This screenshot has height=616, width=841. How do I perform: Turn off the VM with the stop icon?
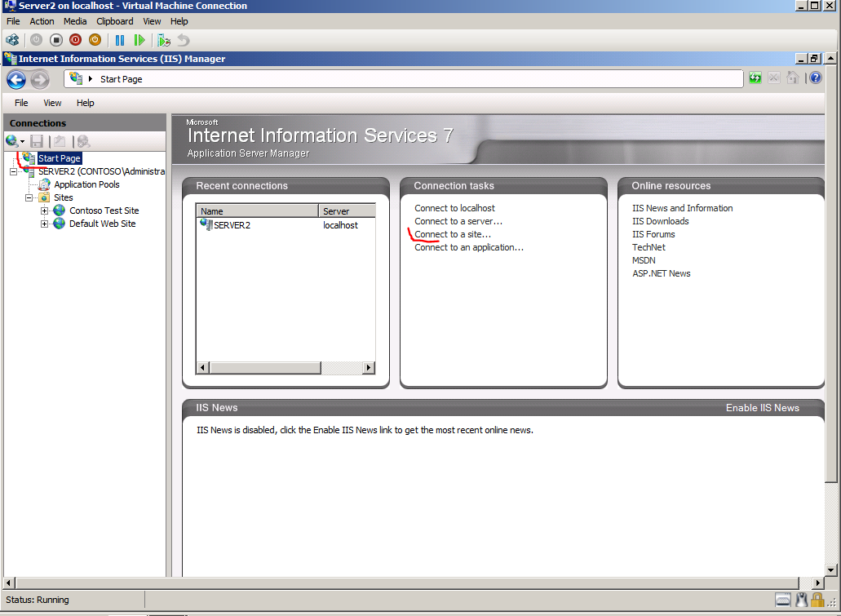pos(55,40)
